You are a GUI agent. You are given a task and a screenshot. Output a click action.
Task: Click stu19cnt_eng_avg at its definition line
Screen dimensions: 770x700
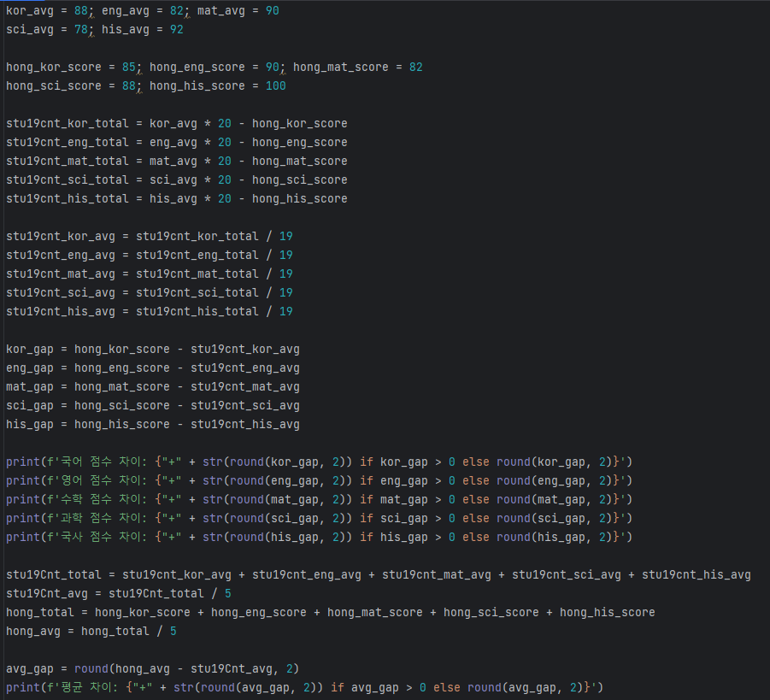pos(61,256)
